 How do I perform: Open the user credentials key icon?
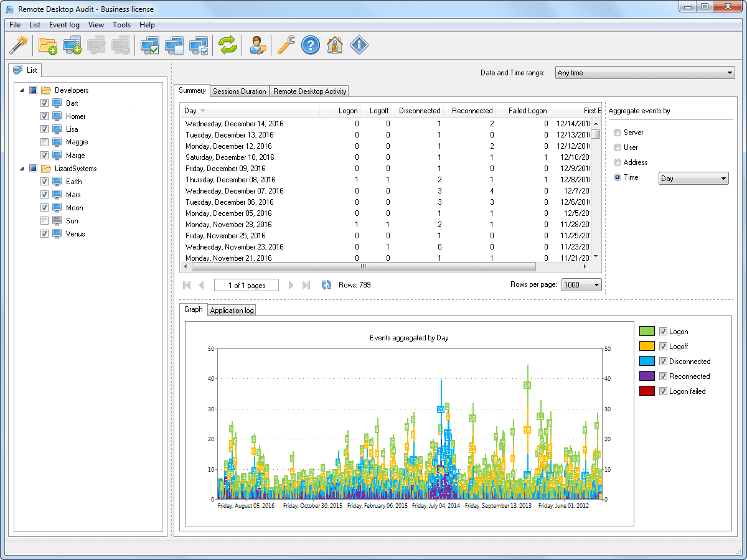(258, 45)
